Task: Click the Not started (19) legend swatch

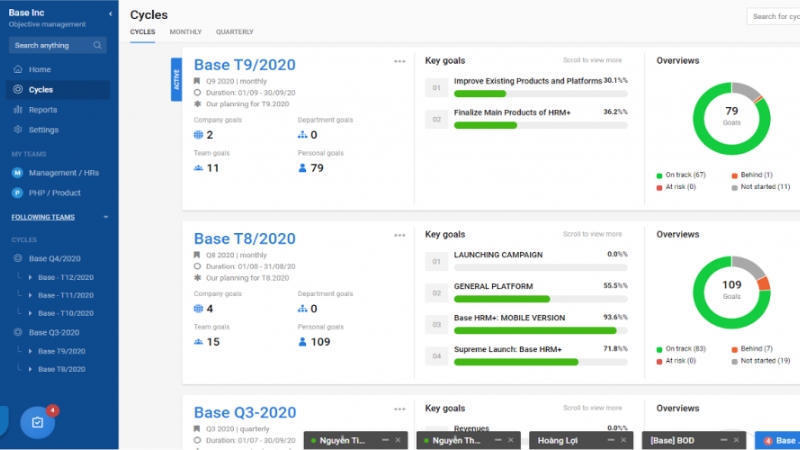Action: pos(735,361)
